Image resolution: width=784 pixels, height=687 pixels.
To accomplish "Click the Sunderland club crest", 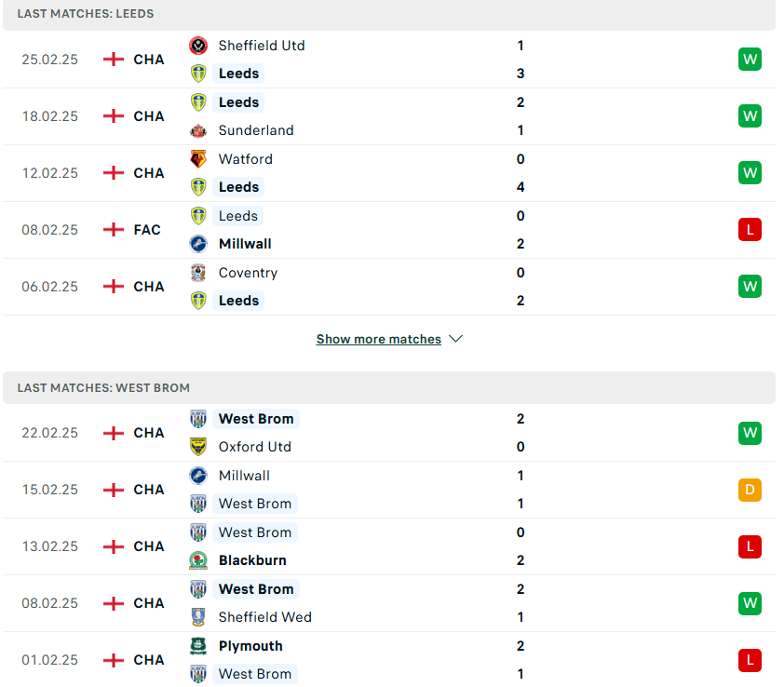I will (x=198, y=130).
